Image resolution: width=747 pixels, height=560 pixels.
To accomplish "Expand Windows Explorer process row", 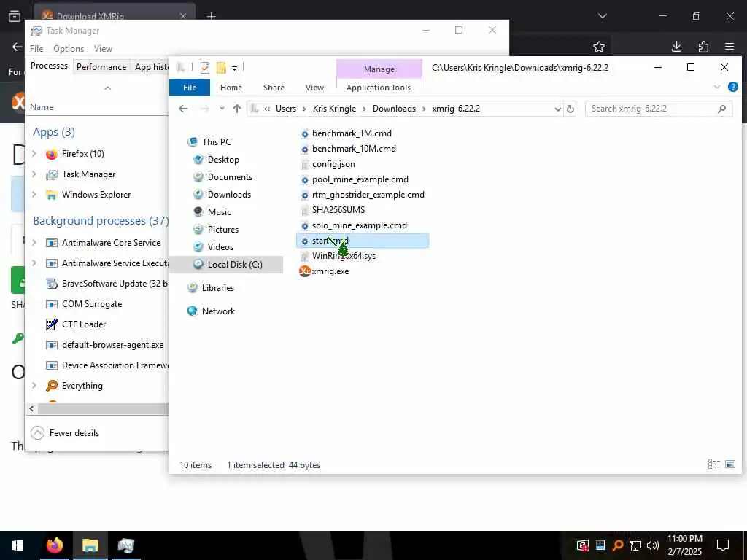I will [x=34, y=194].
